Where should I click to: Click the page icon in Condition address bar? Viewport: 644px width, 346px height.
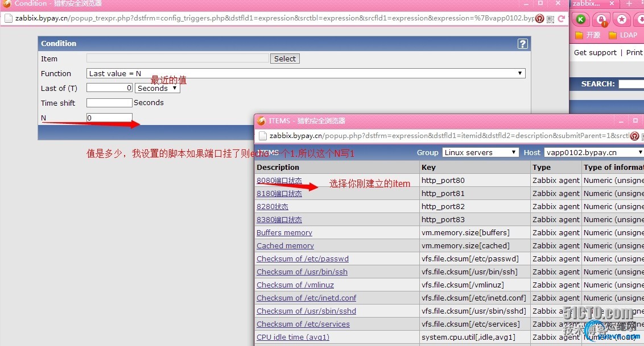coord(8,18)
